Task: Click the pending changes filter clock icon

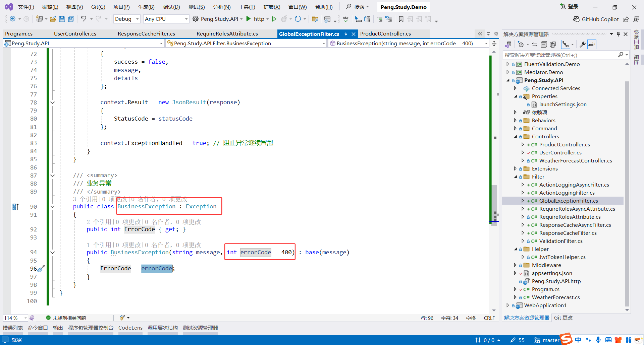Action: point(521,45)
